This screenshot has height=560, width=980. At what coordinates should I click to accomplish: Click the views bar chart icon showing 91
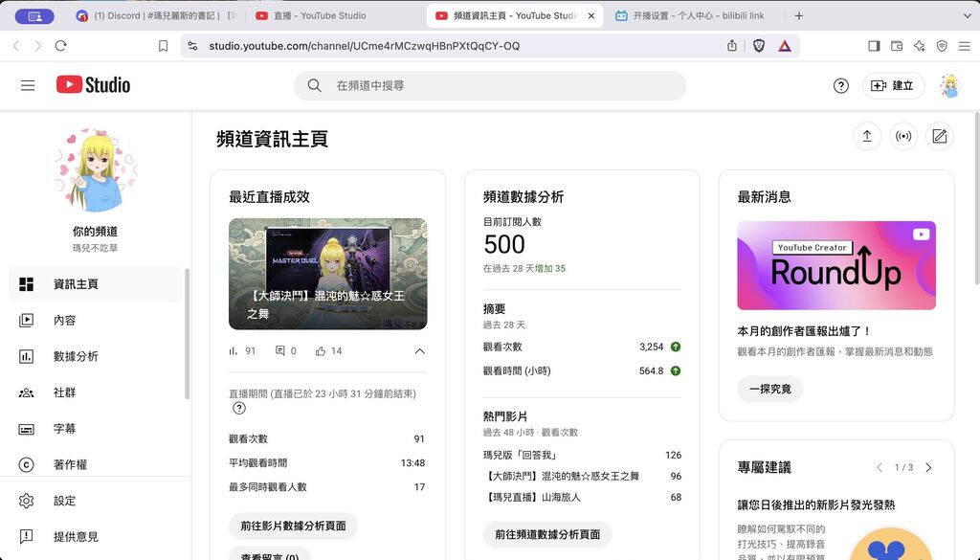coord(234,351)
